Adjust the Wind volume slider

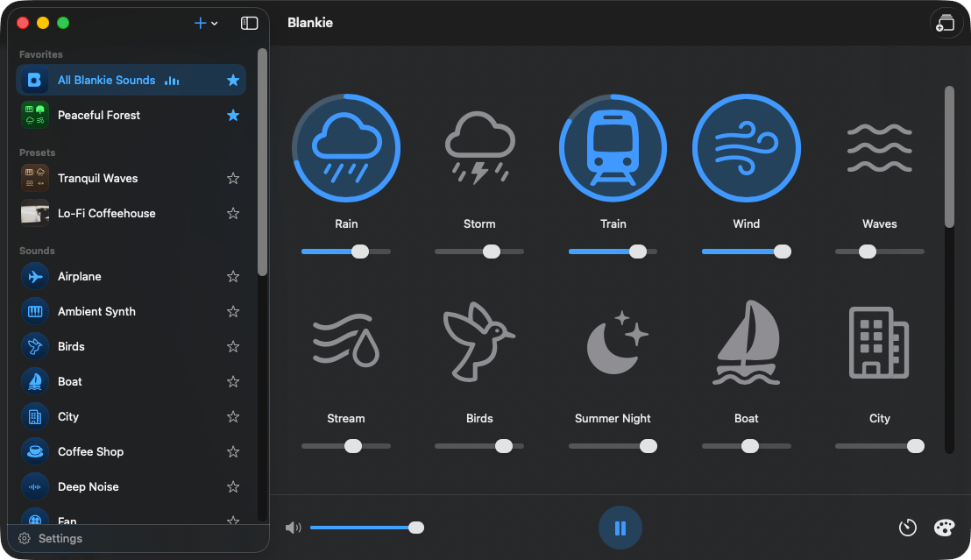(746, 252)
